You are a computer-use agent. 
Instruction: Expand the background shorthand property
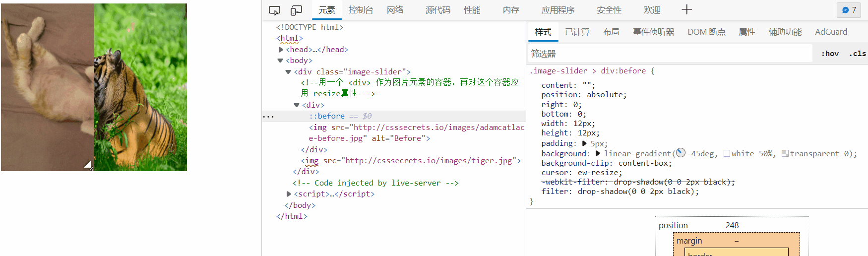tap(598, 153)
